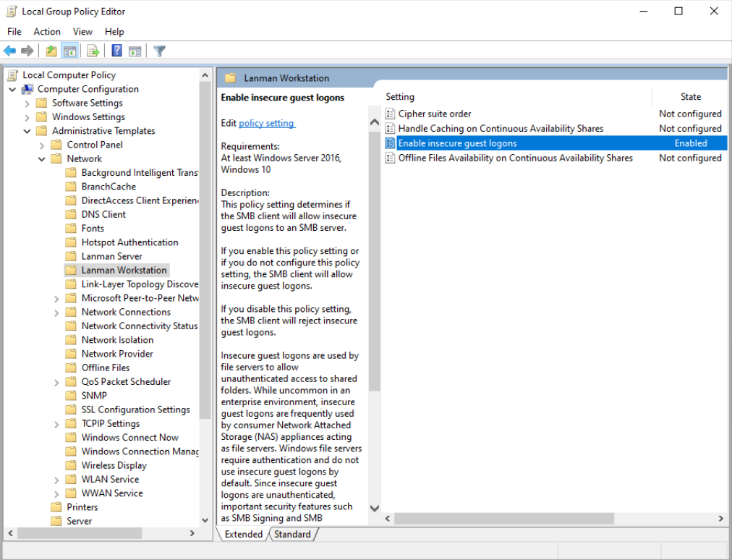The height and width of the screenshot is (560, 732).
Task: Open Help using the question mark icon
Action: point(116,50)
